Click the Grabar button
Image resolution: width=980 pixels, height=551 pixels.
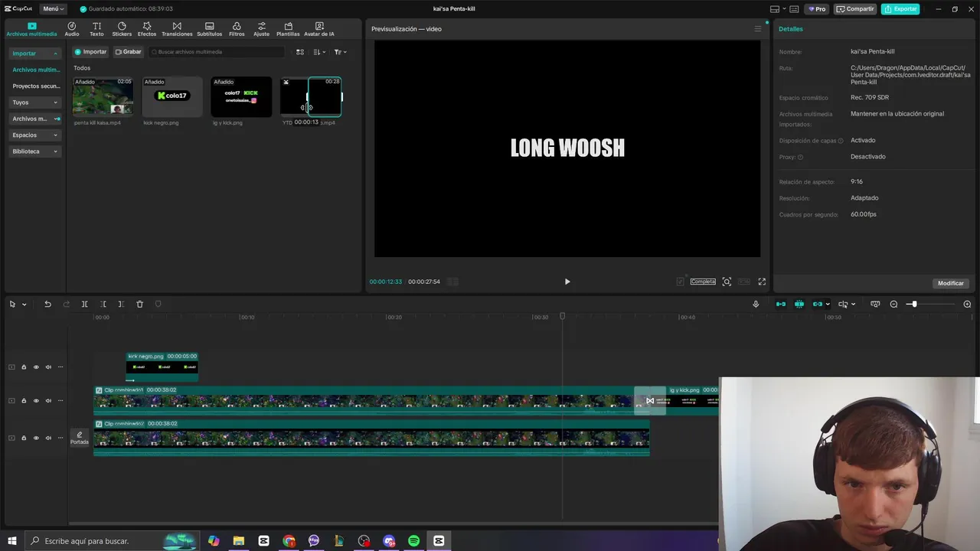point(129,52)
